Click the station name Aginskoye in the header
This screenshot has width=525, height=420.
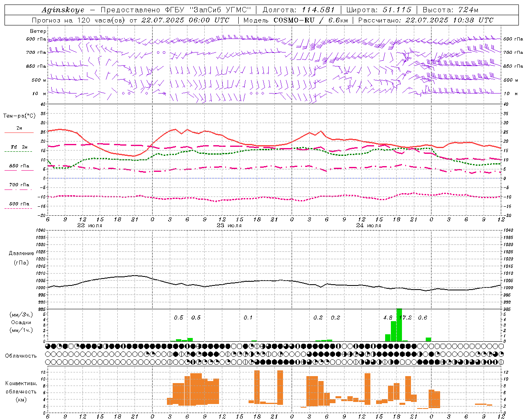pyautogui.click(x=63, y=10)
